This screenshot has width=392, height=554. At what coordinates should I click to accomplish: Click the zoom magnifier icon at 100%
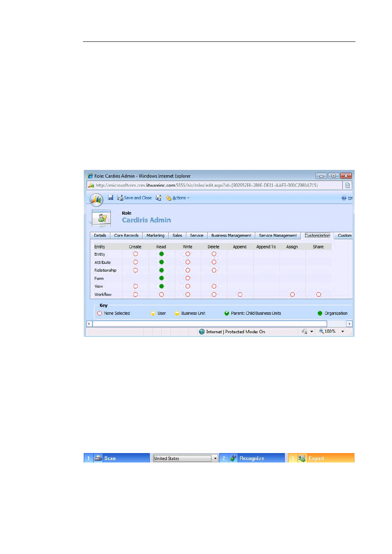[x=321, y=331]
